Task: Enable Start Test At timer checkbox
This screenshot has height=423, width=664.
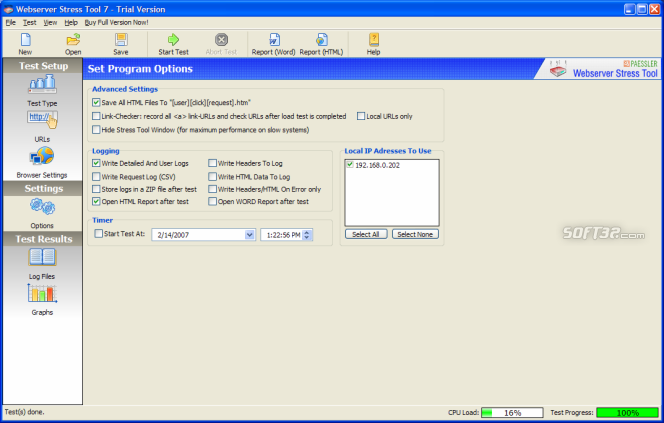Action: tap(99, 233)
